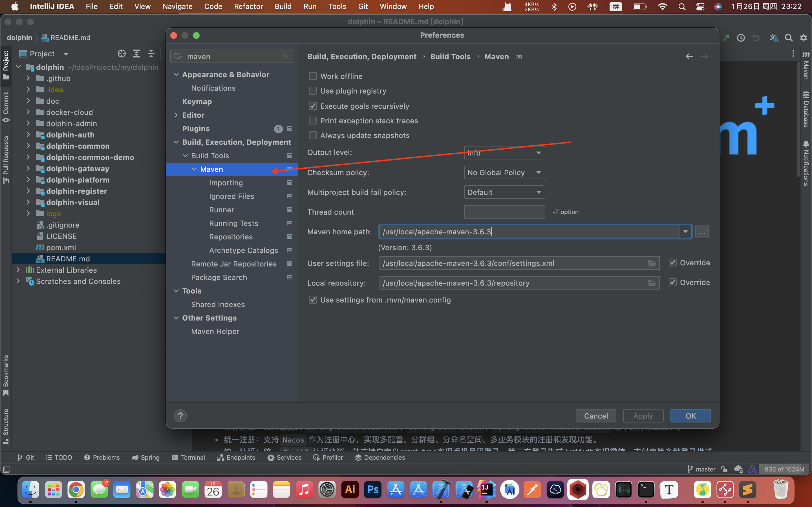
Task: Uncheck Execute goals recursively
Action: pos(313,106)
